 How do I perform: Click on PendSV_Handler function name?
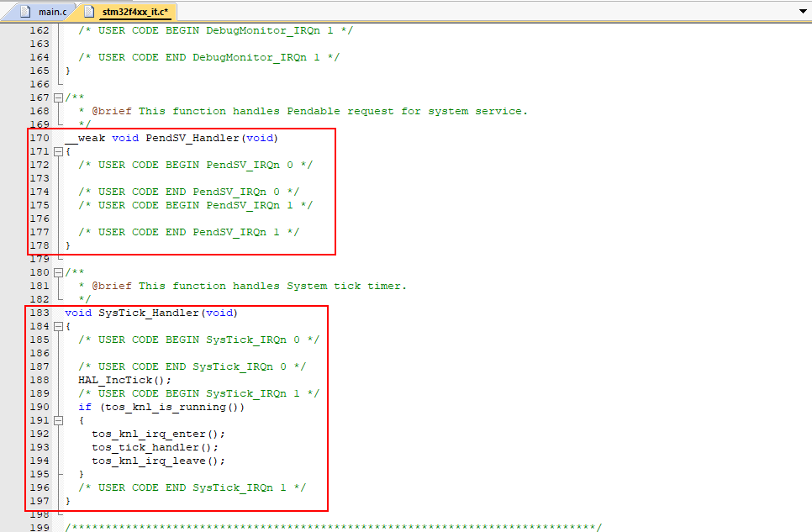click(192, 138)
